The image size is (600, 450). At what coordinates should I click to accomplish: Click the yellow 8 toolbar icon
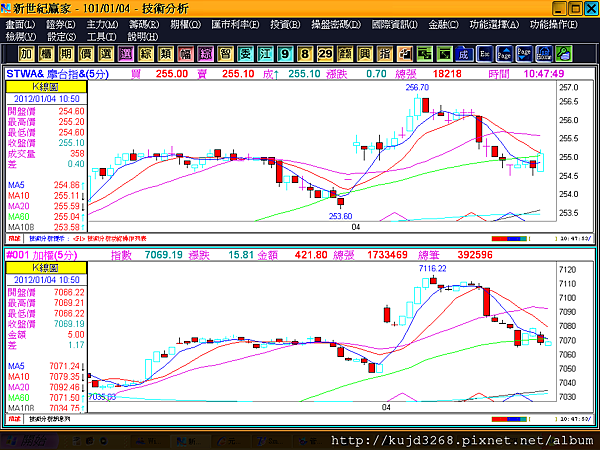pyautogui.click(x=305, y=54)
